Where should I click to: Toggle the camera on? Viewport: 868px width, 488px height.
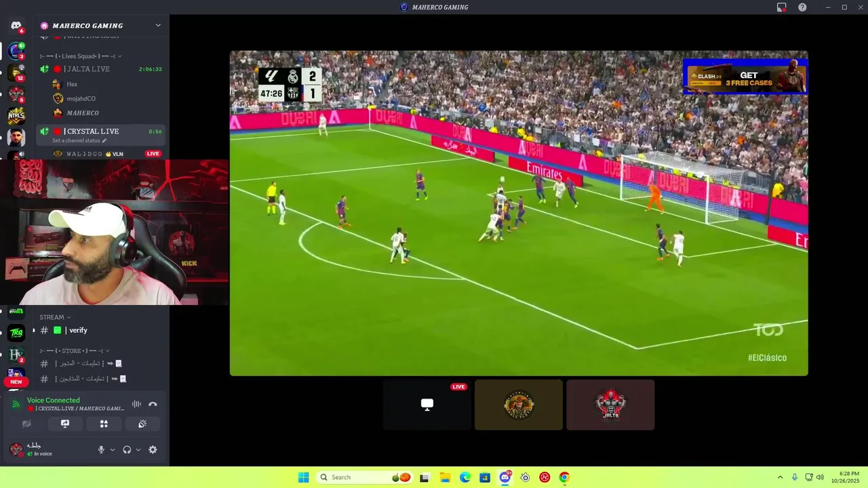[x=26, y=424]
